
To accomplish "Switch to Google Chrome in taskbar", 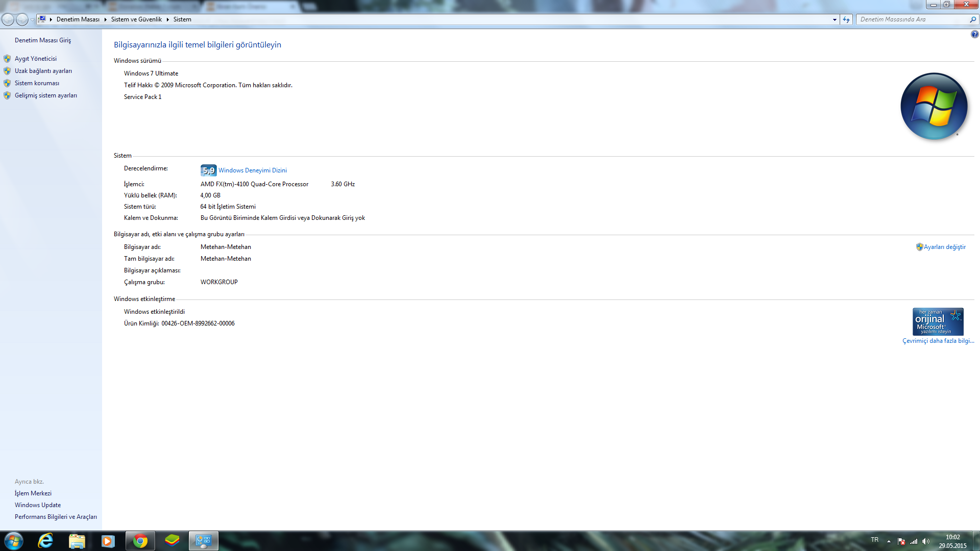I will [x=140, y=541].
